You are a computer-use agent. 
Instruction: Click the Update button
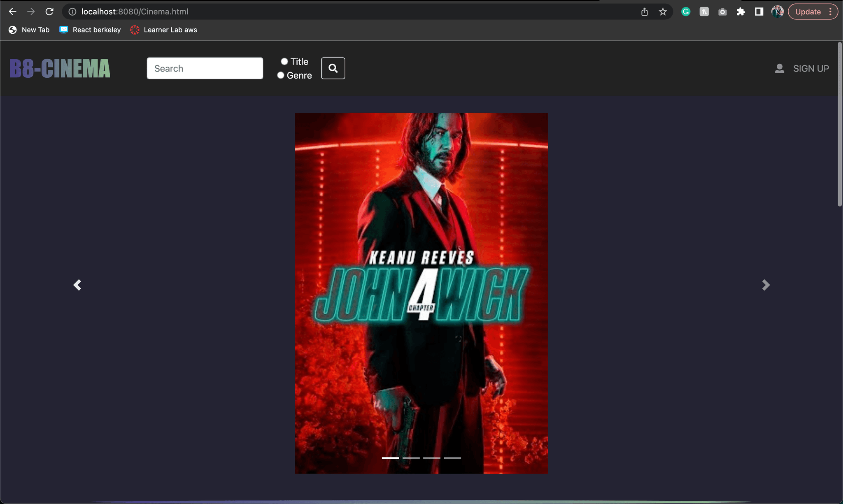point(808,12)
